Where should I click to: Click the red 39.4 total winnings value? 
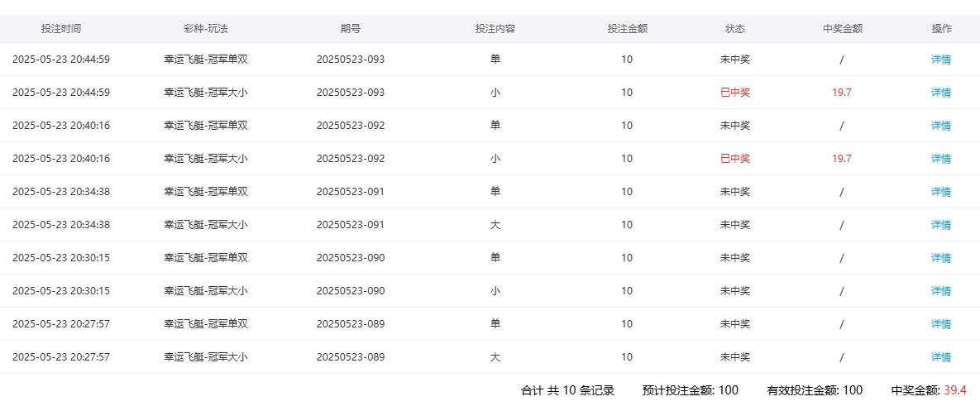pos(955,390)
